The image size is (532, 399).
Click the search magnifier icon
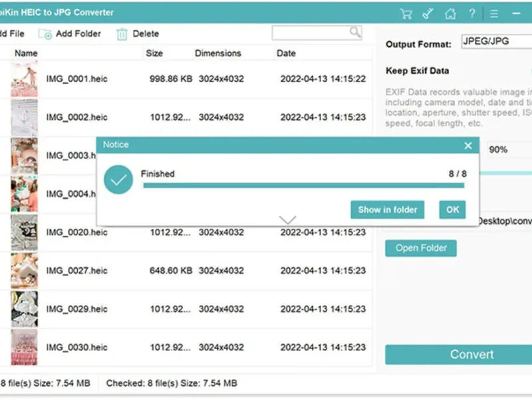(355, 33)
